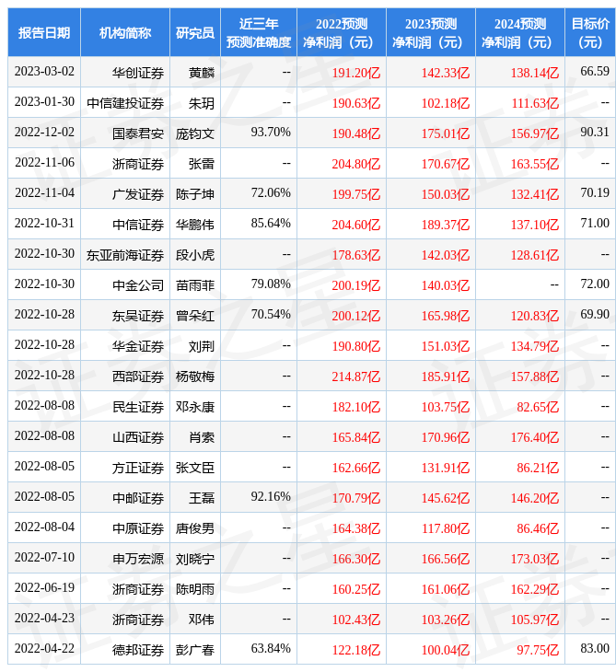Viewport: 616px width, 672px height.
Task: Select the 中信建投证券 institution cell
Action: [x=125, y=103]
